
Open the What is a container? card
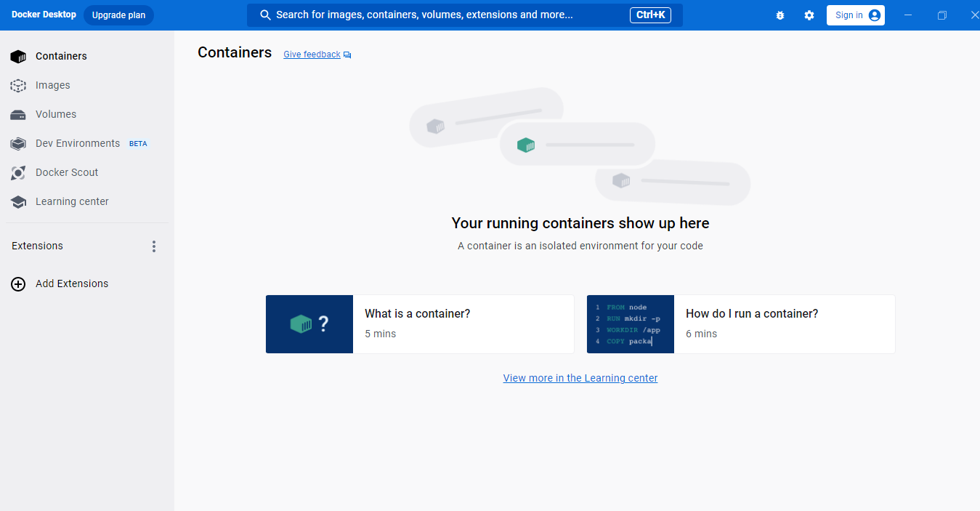click(420, 324)
